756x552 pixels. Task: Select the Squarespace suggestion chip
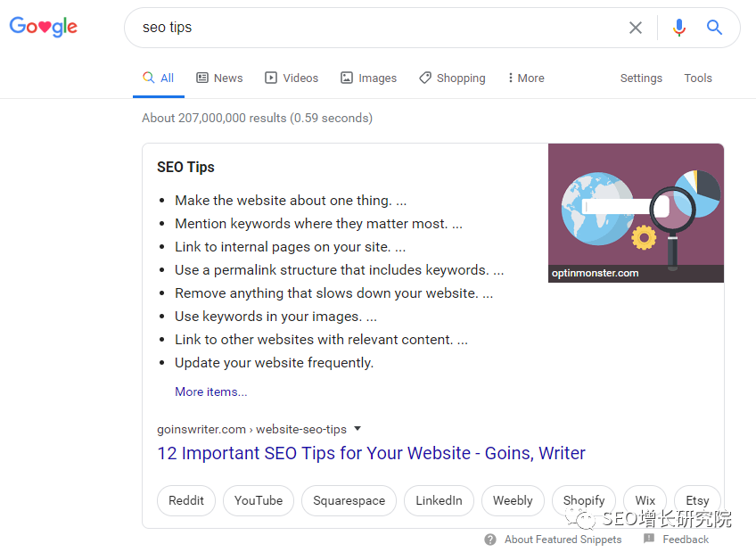coord(349,500)
